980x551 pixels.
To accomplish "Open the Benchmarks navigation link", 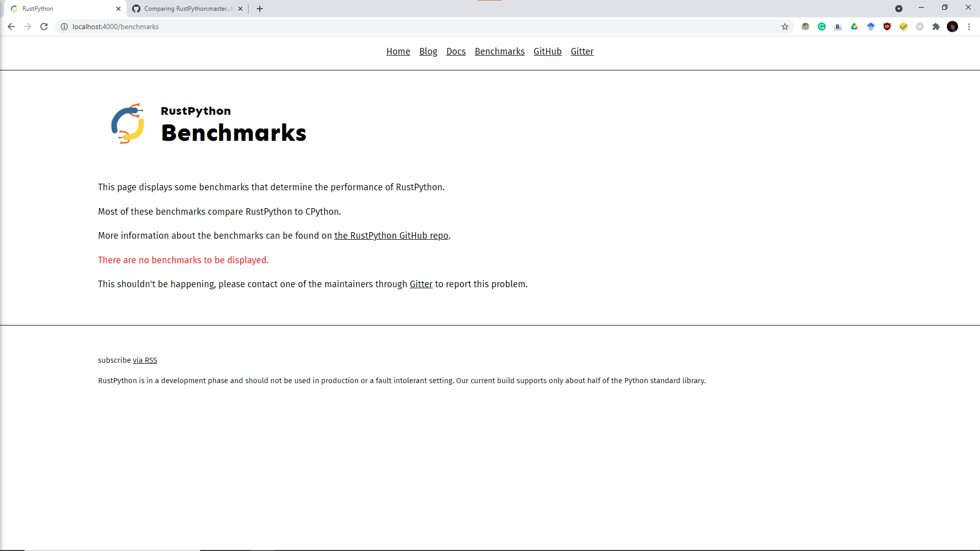I will [500, 52].
